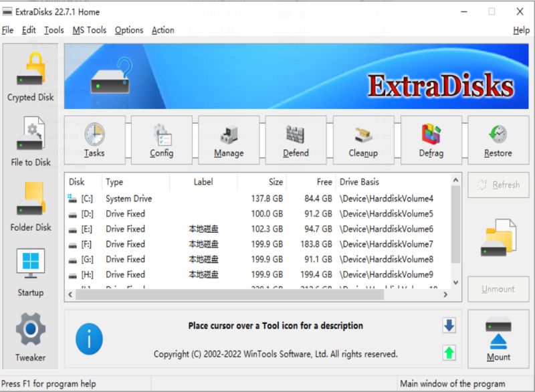Open the Restore tool
The image size is (535, 392).
pos(498,140)
